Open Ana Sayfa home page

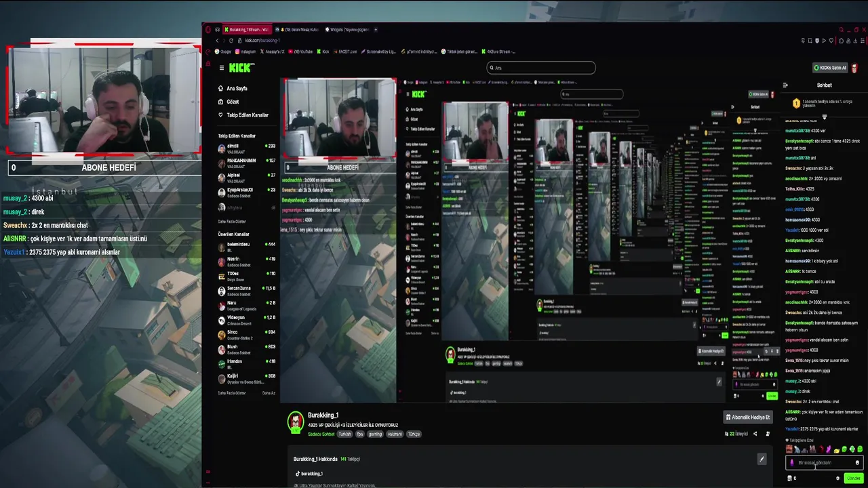[x=233, y=88]
